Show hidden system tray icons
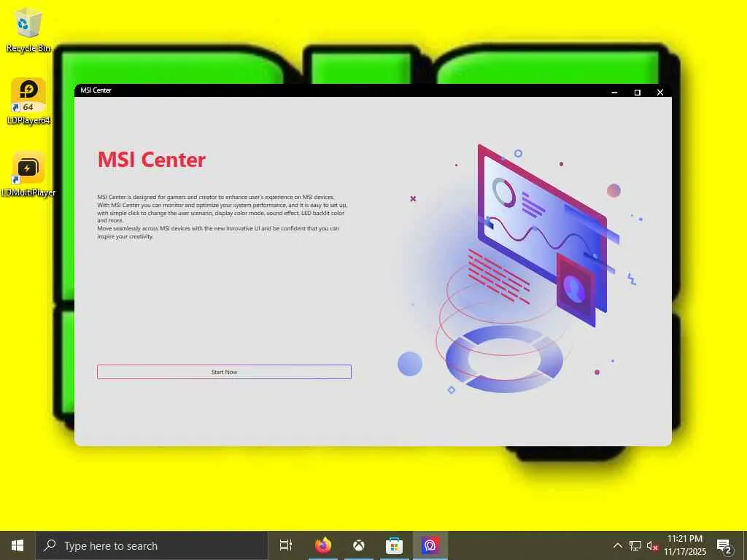This screenshot has width=747, height=560. [617, 545]
